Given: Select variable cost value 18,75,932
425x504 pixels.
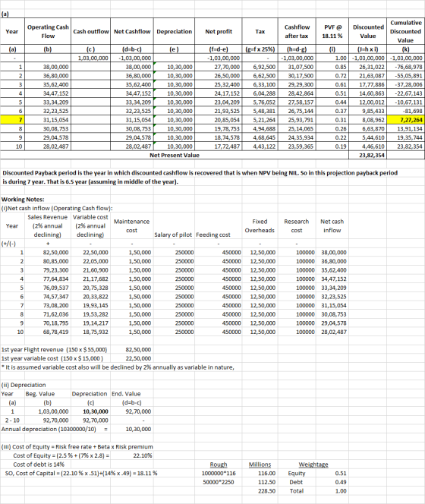Looking at the screenshot, I should click(96, 332).
